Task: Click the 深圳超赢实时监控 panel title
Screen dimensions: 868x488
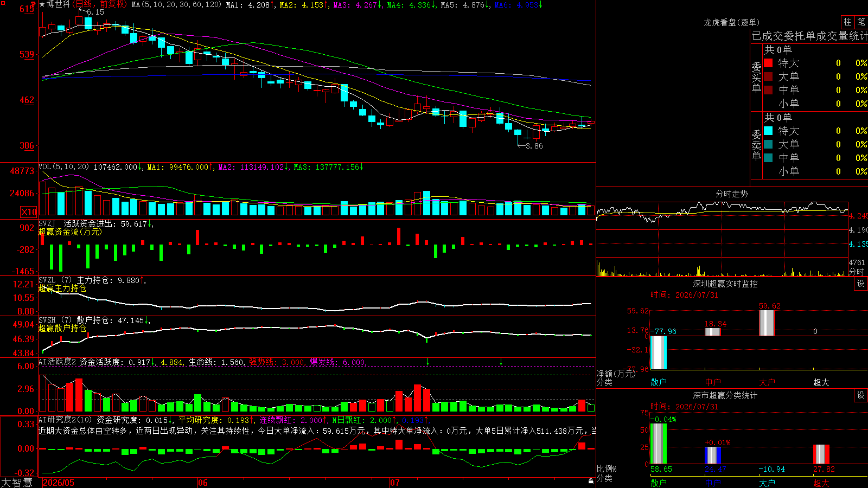Action: [x=725, y=284]
